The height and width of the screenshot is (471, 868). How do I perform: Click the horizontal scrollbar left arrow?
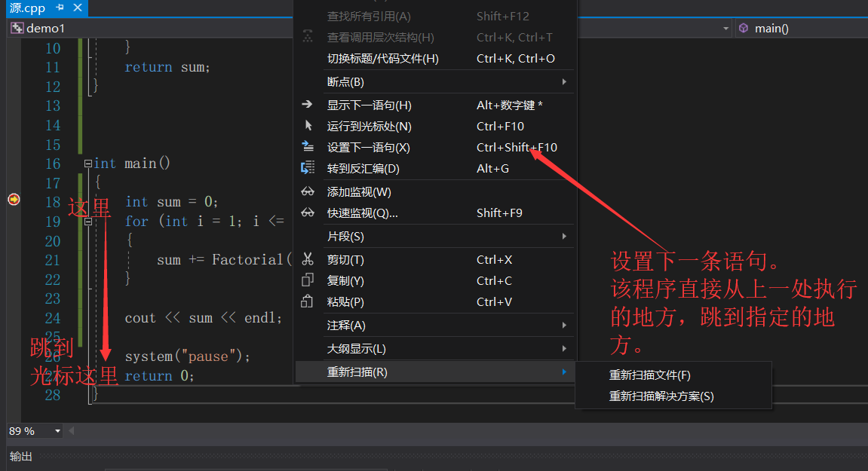(x=72, y=430)
